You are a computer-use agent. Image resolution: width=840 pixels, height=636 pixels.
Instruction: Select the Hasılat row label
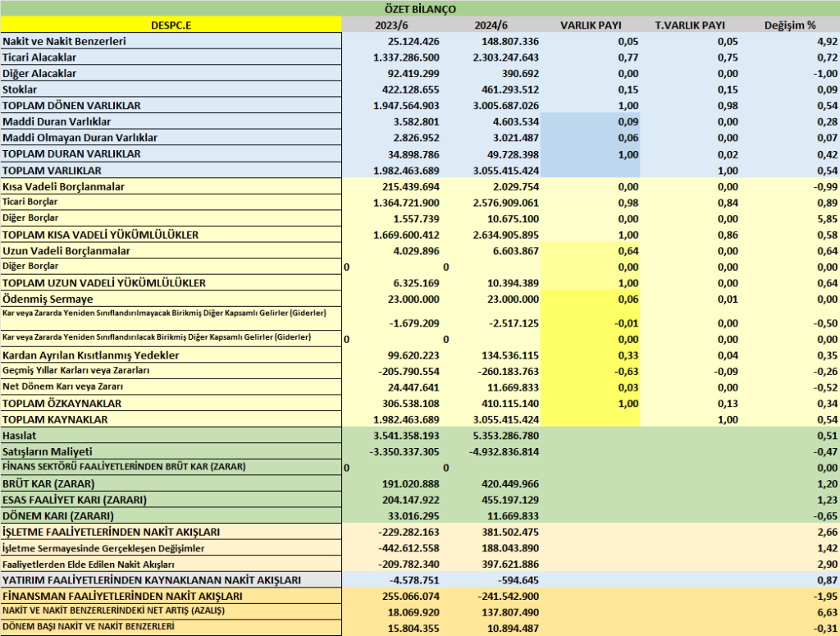point(171,436)
